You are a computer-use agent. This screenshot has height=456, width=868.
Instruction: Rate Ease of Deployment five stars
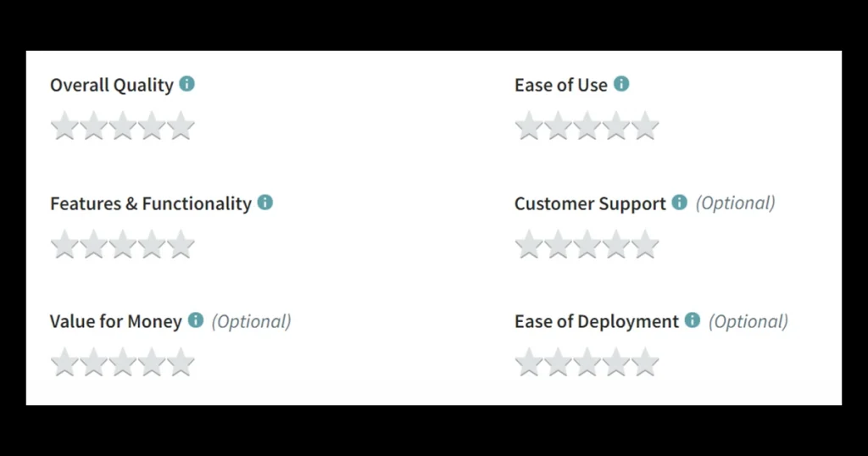pos(645,362)
